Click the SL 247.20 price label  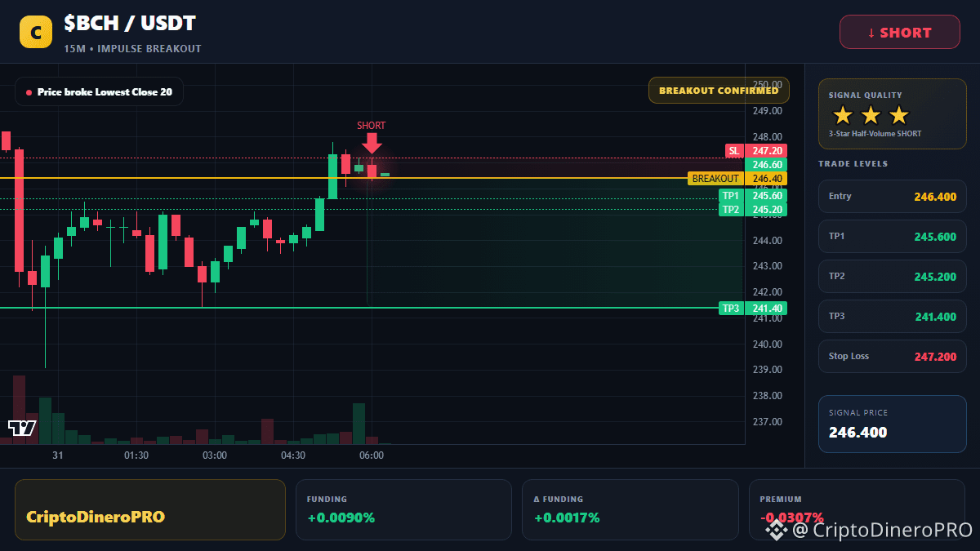[x=755, y=151]
